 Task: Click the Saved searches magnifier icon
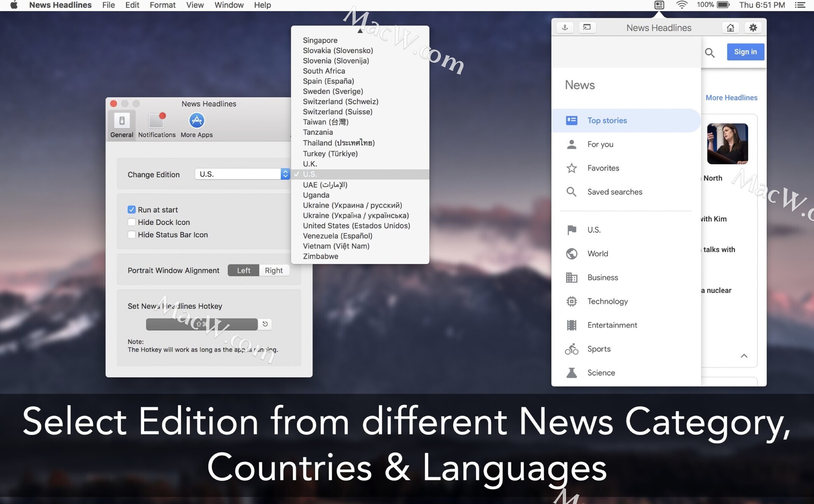tap(571, 192)
